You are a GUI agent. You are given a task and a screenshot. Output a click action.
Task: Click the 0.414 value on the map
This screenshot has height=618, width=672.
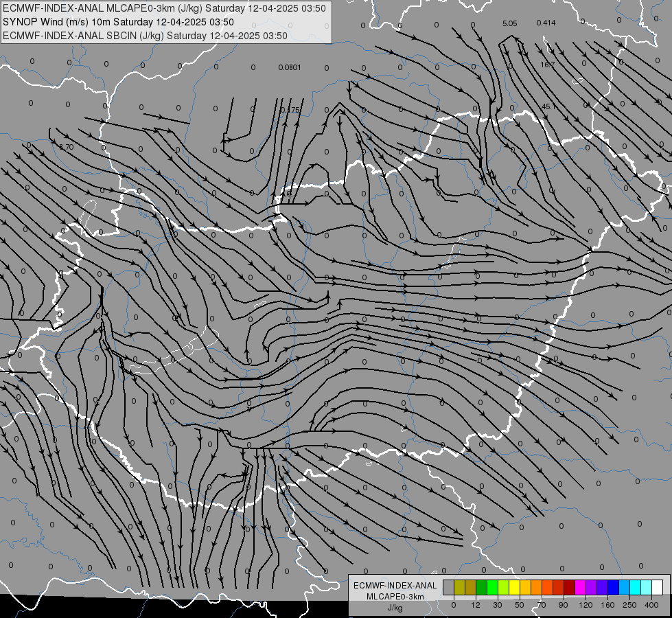click(546, 23)
